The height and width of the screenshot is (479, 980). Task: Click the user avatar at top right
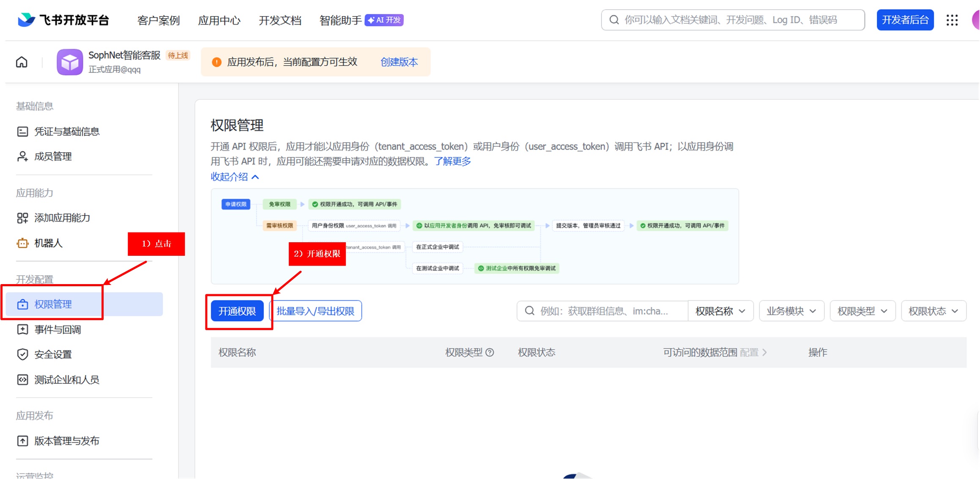coord(975,20)
